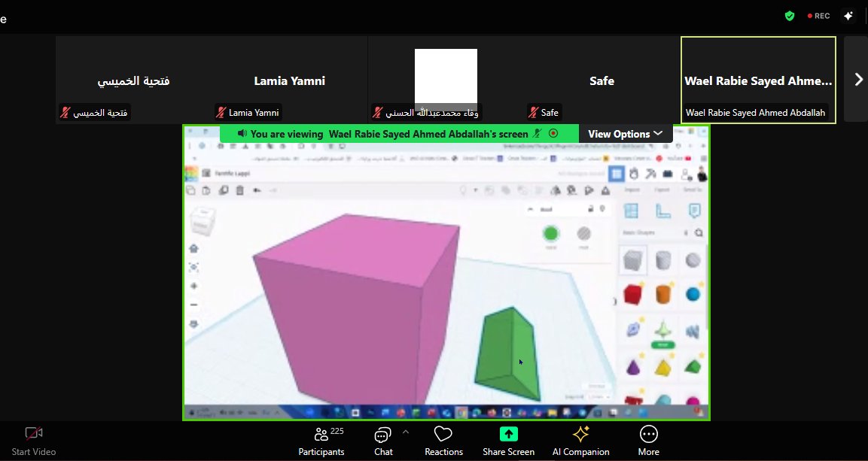Image resolution: width=868 pixels, height=461 pixels.
Task: Select the Safe participant tile
Action: 602,80
